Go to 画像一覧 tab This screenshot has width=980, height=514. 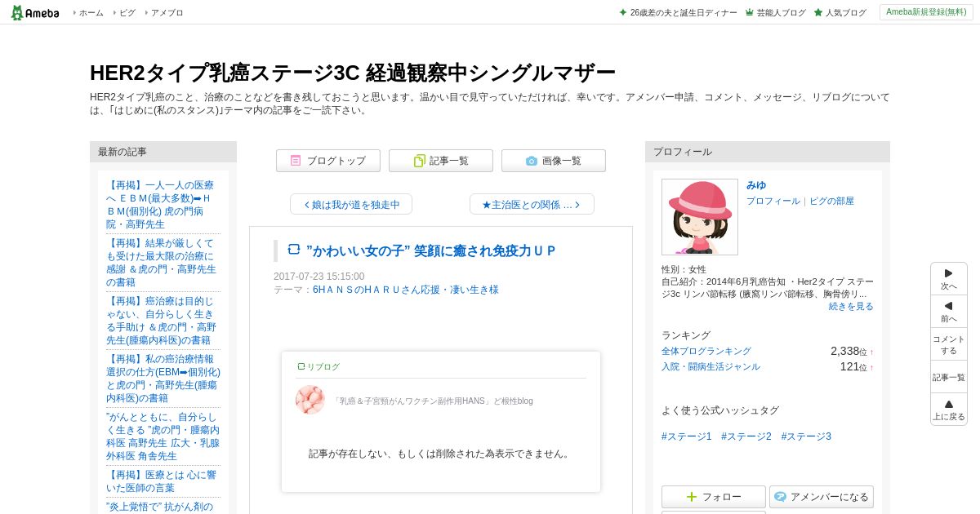point(554,161)
